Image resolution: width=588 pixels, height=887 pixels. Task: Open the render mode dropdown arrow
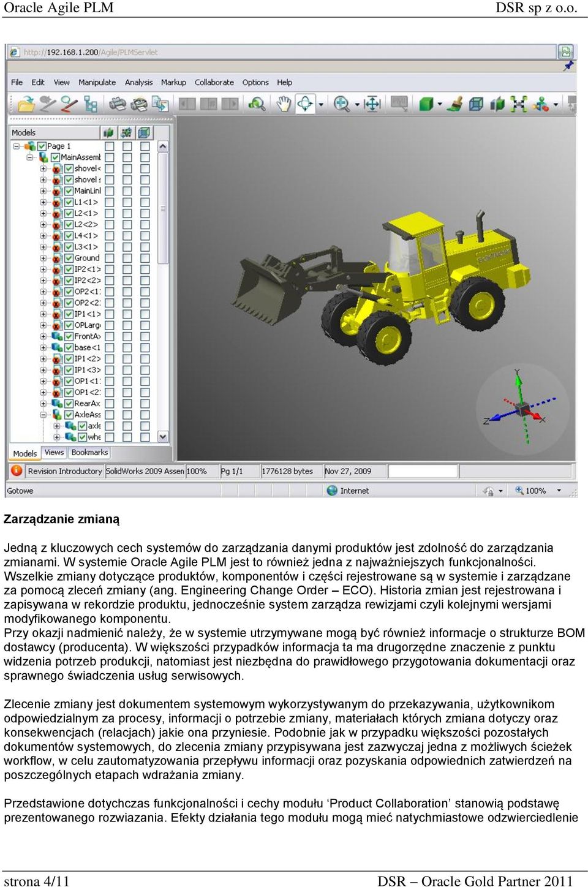[x=440, y=105]
